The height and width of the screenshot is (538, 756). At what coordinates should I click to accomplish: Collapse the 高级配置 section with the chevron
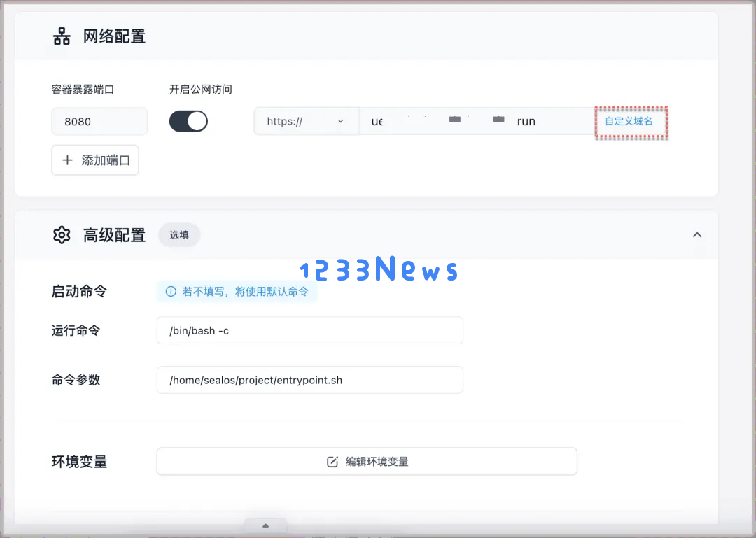click(x=697, y=235)
